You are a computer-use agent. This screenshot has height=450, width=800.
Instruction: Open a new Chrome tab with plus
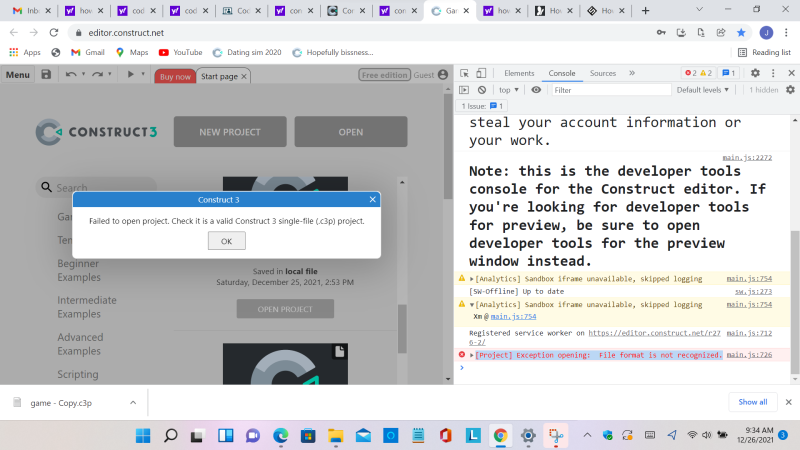[x=645, y=10]
